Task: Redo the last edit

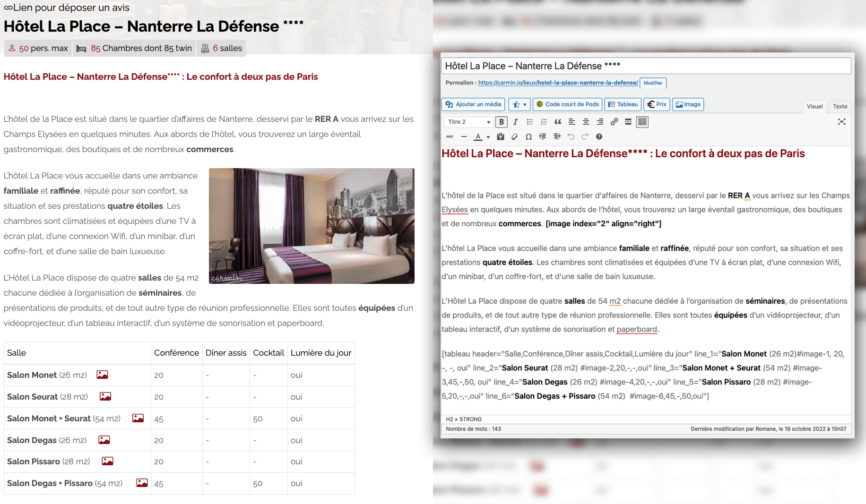Action: click(x=585, y=137)
